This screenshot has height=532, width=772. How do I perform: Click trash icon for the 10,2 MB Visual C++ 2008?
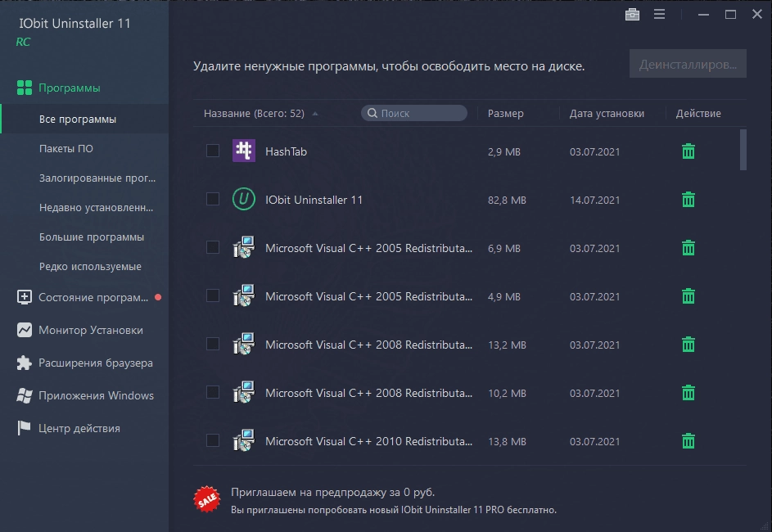coord(688,392)
